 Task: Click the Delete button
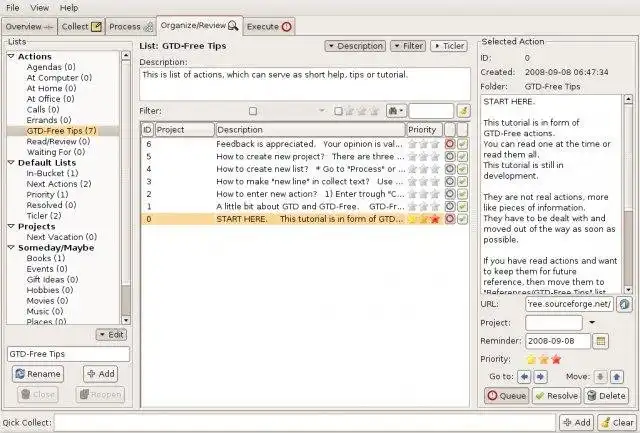coord(606,395)
